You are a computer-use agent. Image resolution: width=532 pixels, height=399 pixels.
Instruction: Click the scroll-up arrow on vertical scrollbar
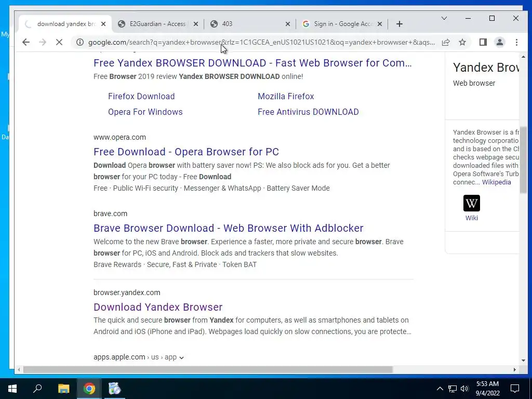(x=523, y=57)
